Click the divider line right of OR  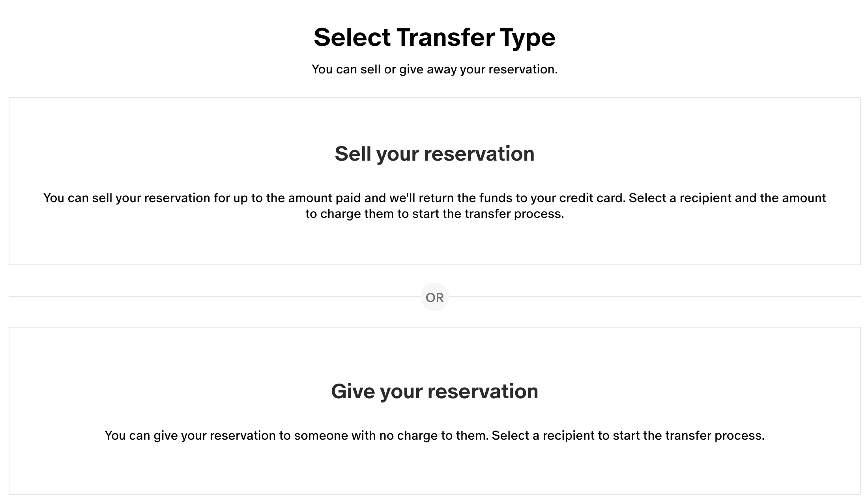click(x=655, y=296)
